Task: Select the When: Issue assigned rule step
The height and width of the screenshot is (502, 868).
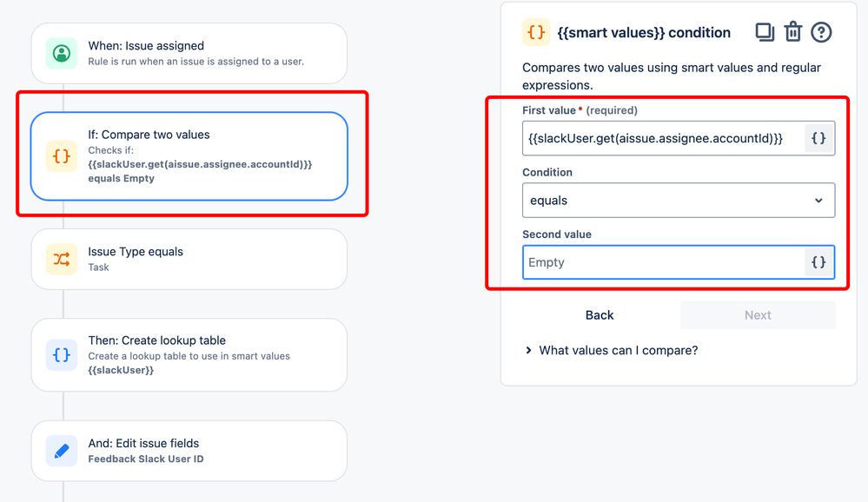Action: click(189, 54)
